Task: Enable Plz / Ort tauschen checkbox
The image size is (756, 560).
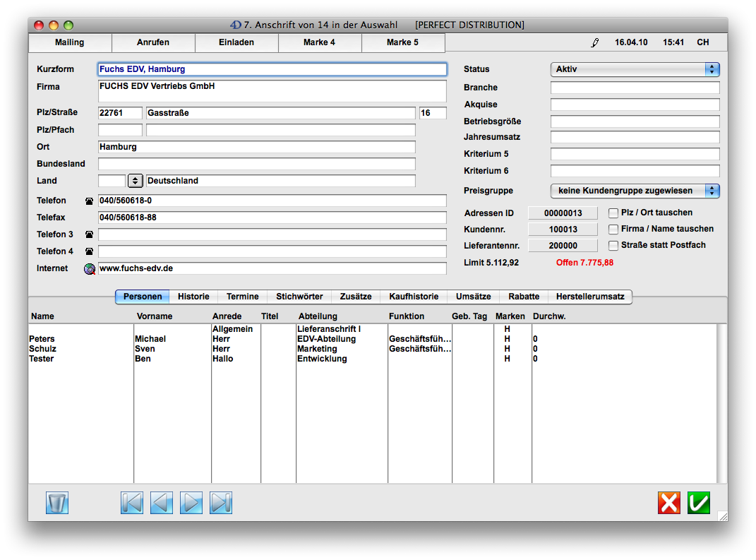Action: click(x=613, y=213)
